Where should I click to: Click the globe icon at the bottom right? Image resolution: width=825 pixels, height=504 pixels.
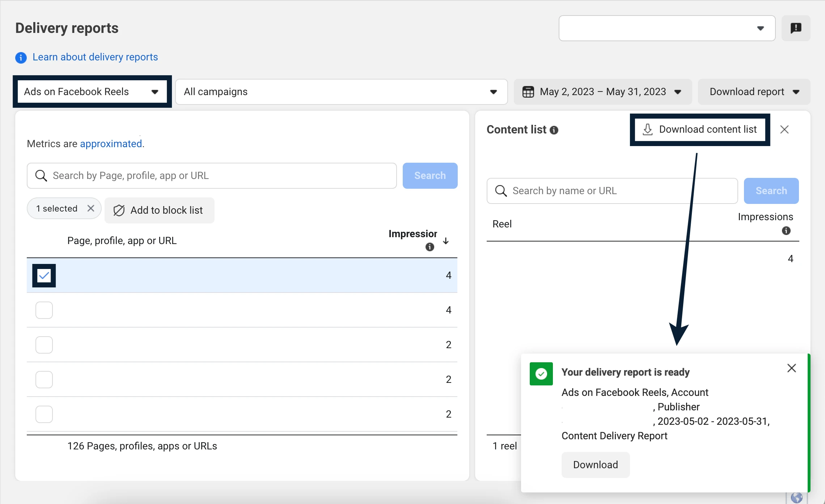click(x=796, y=498)
